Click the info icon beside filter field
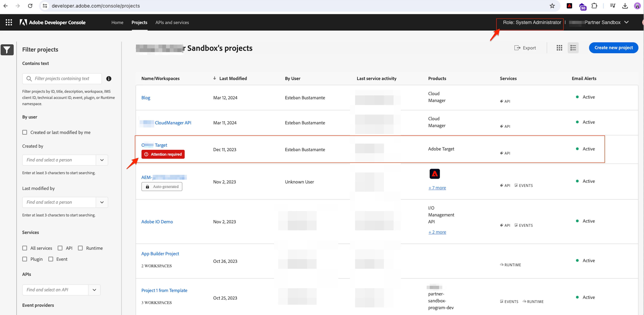The width and height of the screenshot is (644, 315). (x=109, y=79)
